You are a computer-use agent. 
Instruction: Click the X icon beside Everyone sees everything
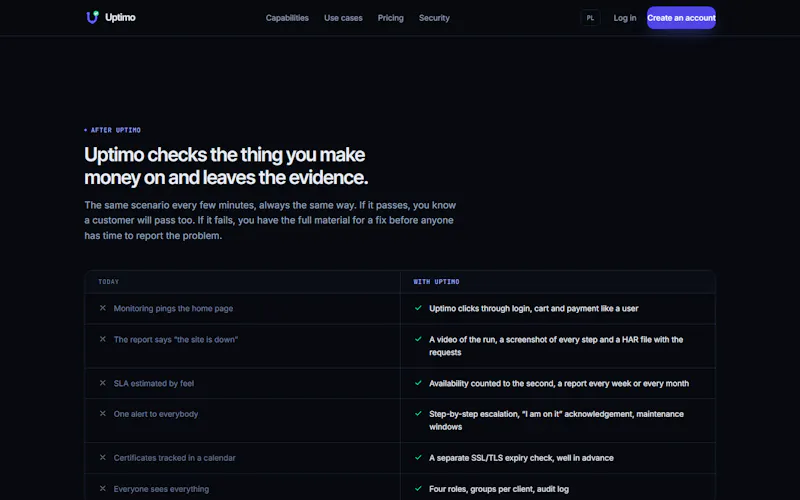[103, 489]
